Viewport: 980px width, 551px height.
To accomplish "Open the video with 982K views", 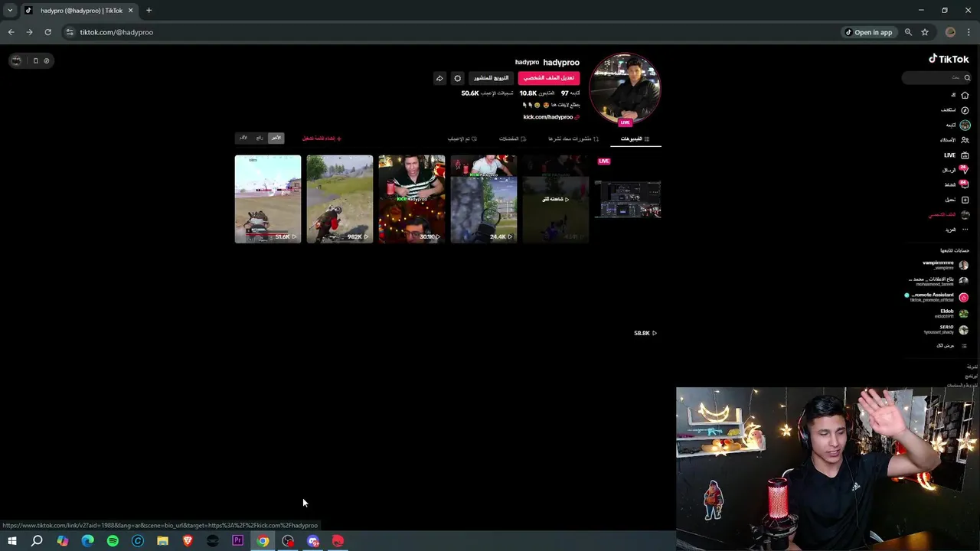I will click(340, 199).
